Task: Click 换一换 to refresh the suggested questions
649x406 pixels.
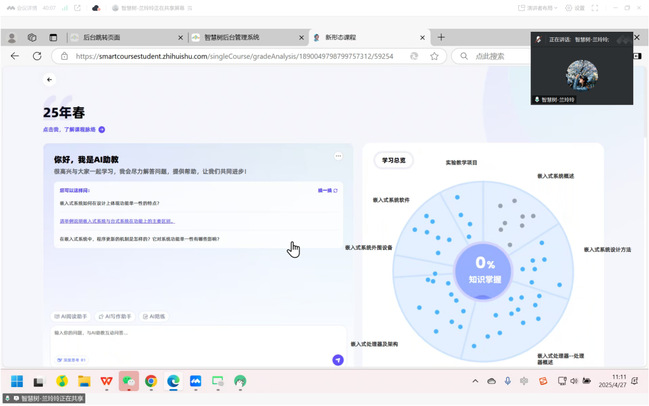Action: (x=327, y=190)
